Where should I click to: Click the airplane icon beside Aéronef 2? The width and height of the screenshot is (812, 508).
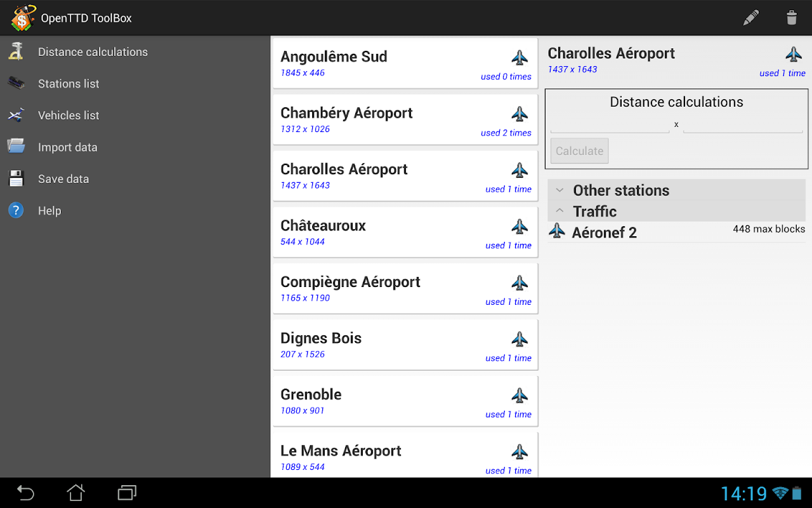(557, 231)
